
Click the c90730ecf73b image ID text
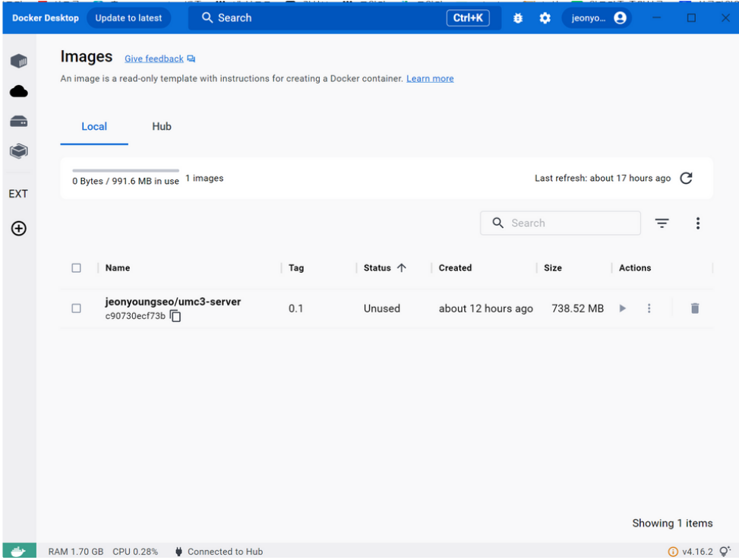[135, 316]
